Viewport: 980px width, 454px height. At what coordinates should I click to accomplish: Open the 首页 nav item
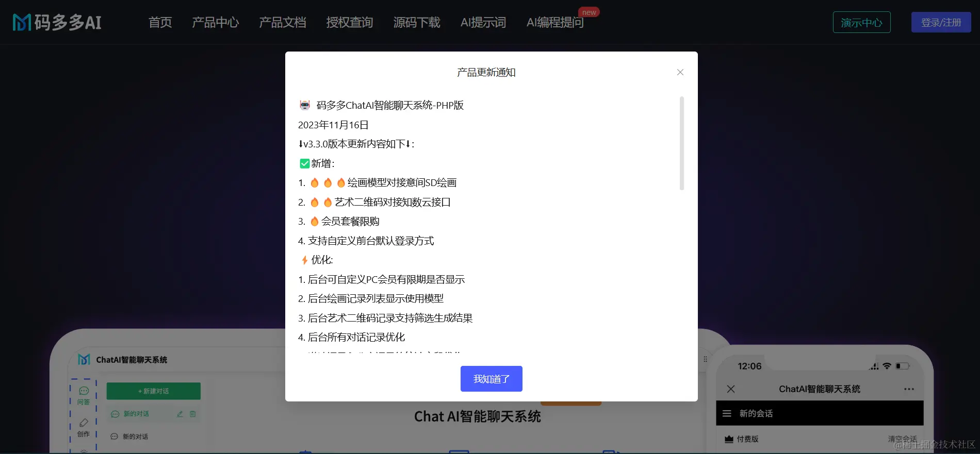pyautogui.click(x=160, y=22)
